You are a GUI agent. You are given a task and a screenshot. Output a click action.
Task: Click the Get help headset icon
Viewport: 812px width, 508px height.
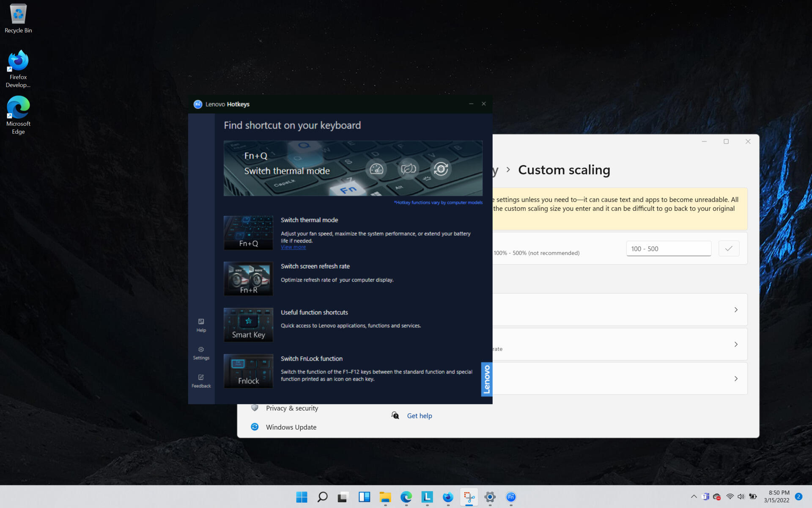tap(395, 415)
